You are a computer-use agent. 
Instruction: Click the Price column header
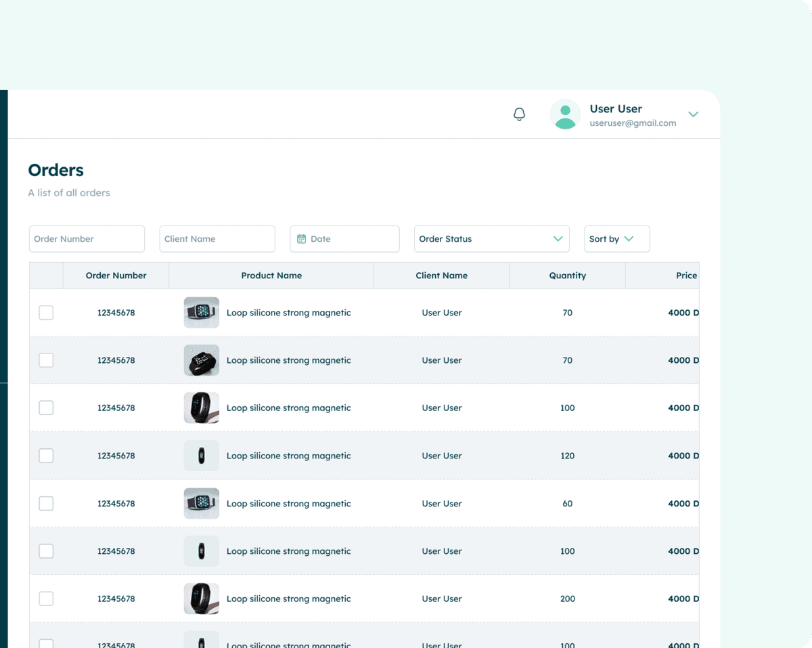pyautogui.click(x=686, y=275)
